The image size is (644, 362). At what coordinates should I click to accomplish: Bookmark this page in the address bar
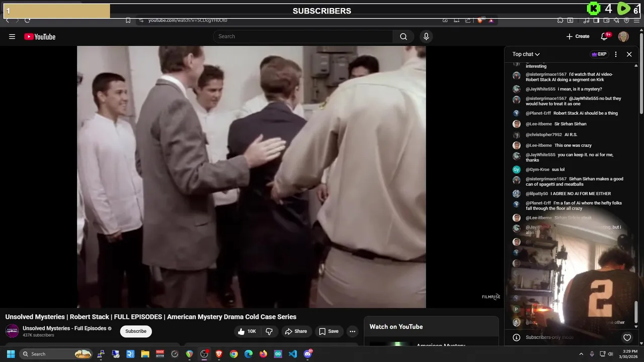128,20
